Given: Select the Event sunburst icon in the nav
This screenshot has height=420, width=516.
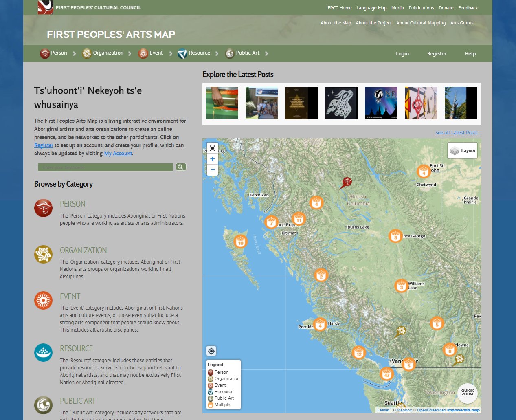Looking at the screenshot, I should point(143,53).
